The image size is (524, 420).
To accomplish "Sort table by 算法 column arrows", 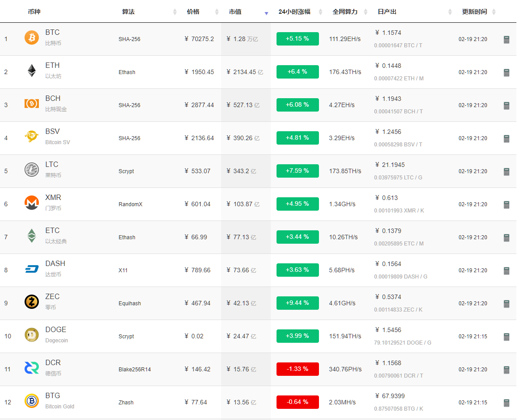I will tap(175, 12).
